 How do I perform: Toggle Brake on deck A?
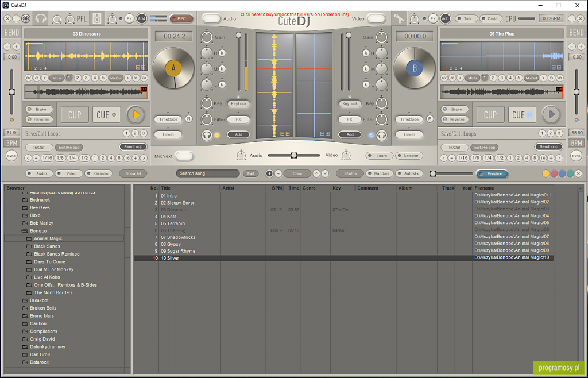[40, 109]
